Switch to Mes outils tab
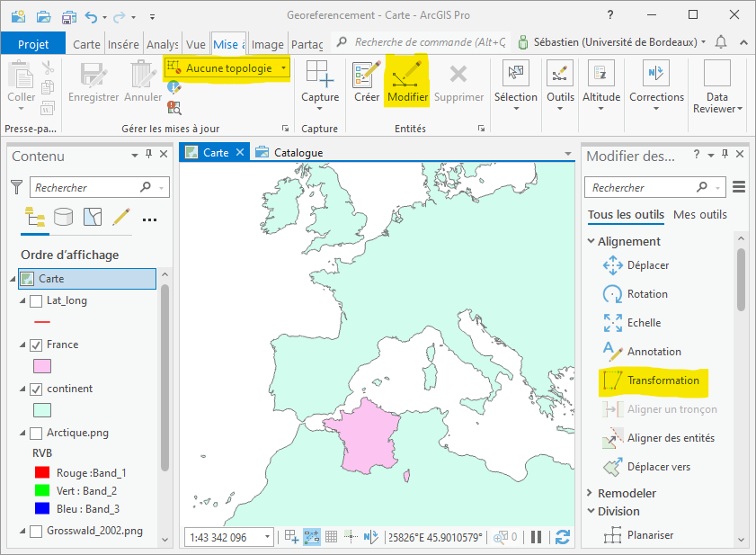The image size is (756, 555). [699, 214]
